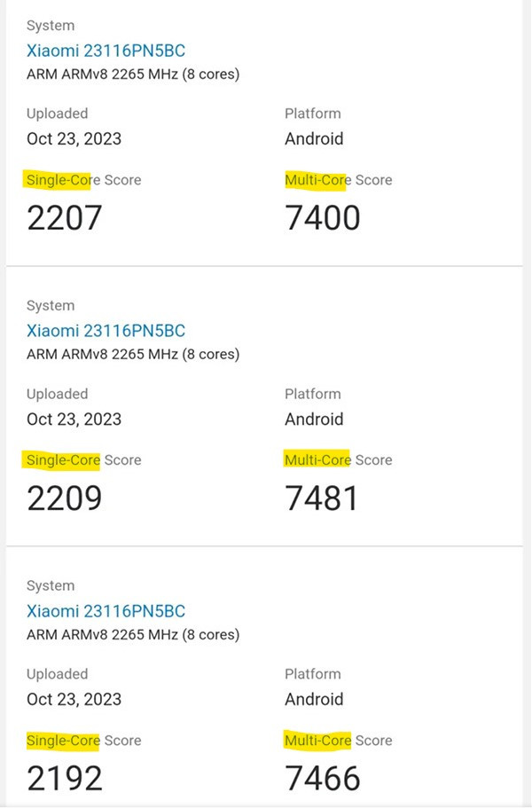Viewport: 532px width, 808px height.
Task: Click the Oct 23, 2023 date in the second result
Action: point(74,419)
